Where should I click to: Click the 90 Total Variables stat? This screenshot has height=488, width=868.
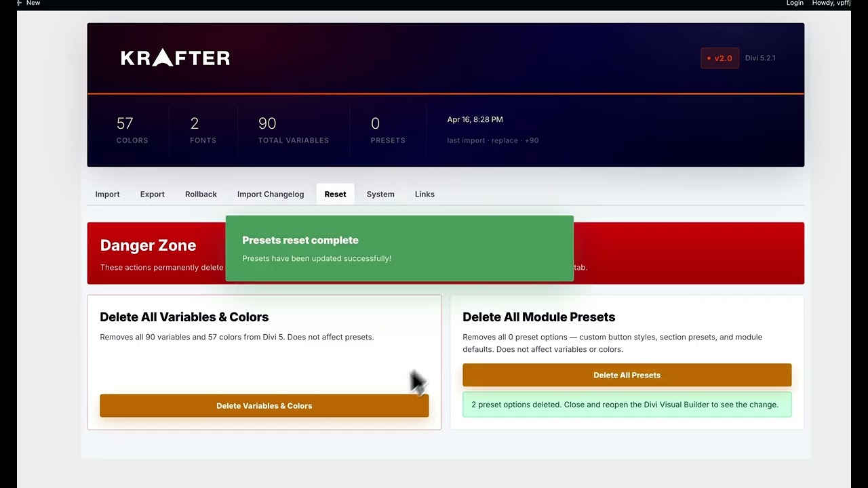click(x=294, y=130)
